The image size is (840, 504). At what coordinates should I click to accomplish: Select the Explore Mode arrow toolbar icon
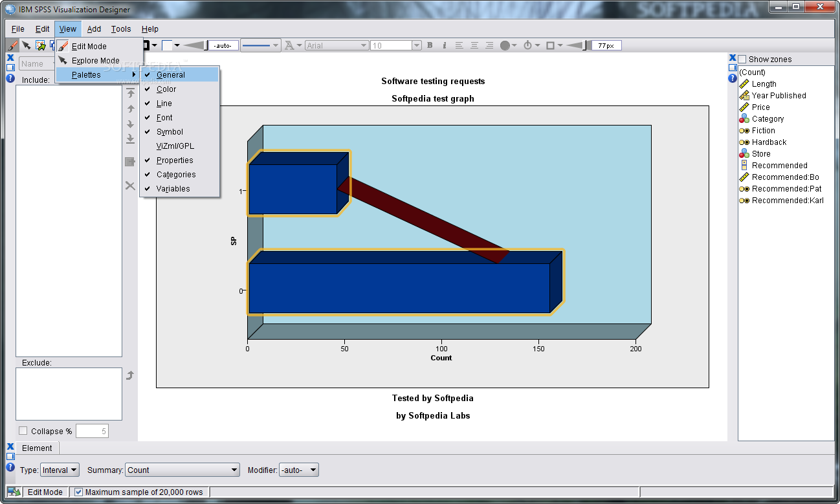coord(26,45)
